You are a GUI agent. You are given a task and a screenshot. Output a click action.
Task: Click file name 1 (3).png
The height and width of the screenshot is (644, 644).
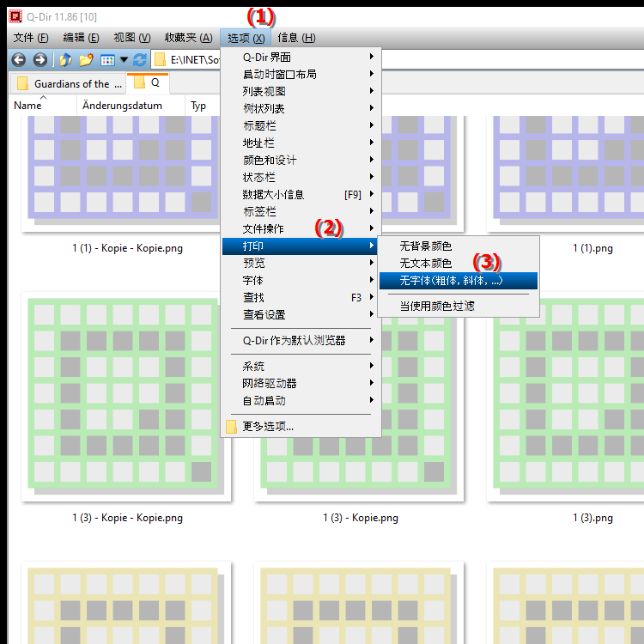coord(592,518)
